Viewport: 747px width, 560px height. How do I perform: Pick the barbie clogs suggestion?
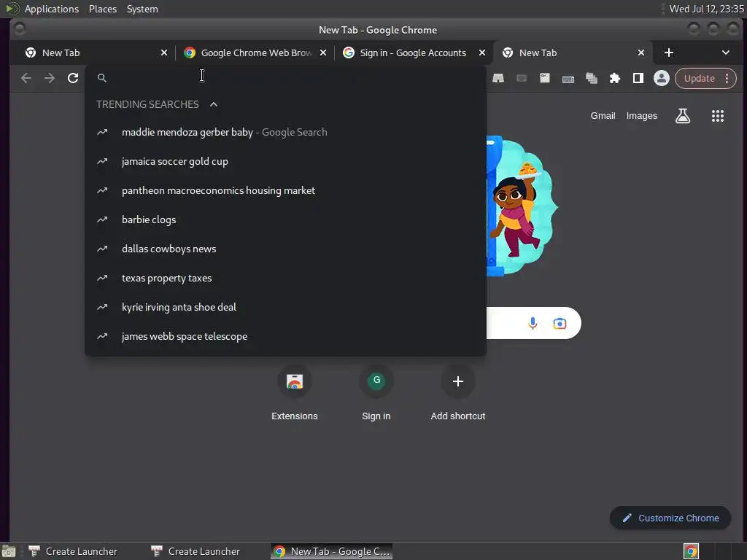[285, 219]
